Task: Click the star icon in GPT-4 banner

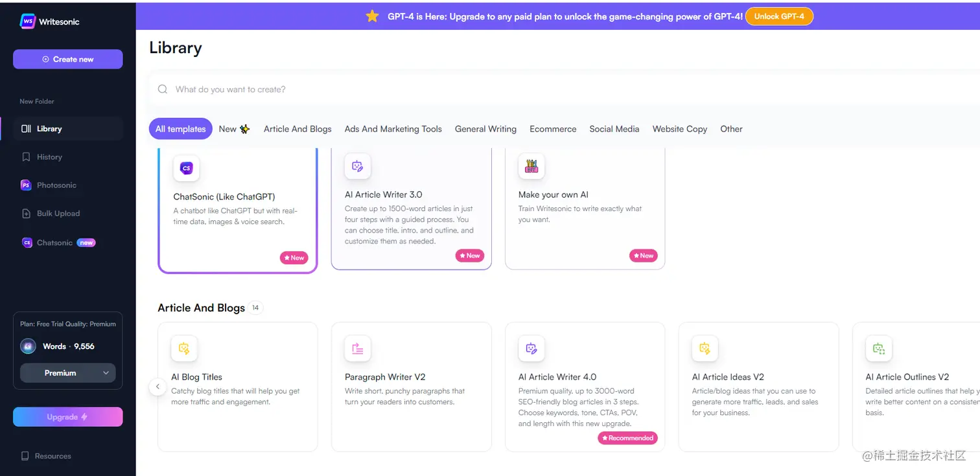Action: click(372, 16)
